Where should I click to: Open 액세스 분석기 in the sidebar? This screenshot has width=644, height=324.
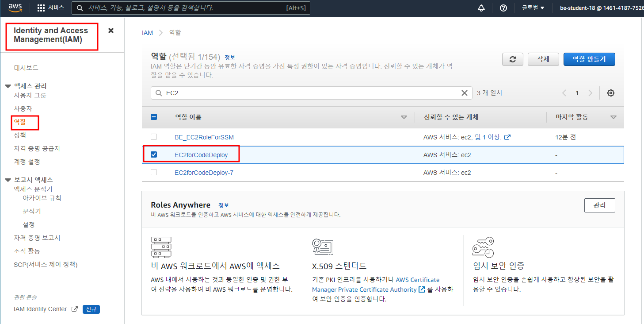(33, 189)
